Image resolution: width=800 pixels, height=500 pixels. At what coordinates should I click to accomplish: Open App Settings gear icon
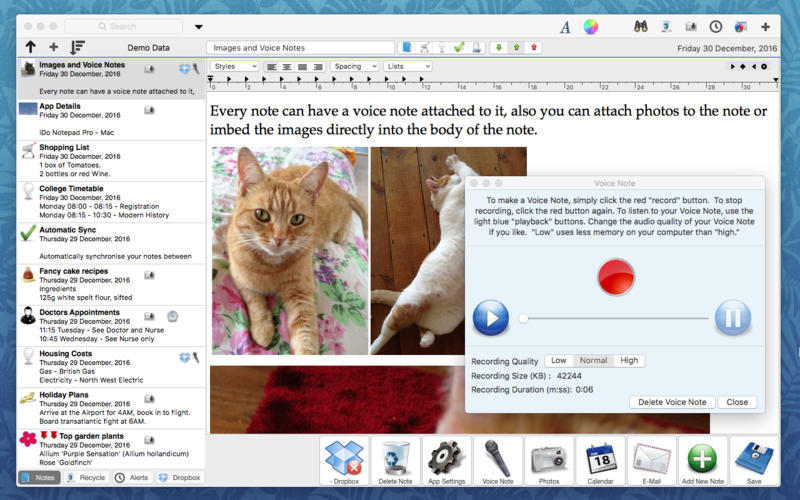pyautogui.click(x=446, y=461)
